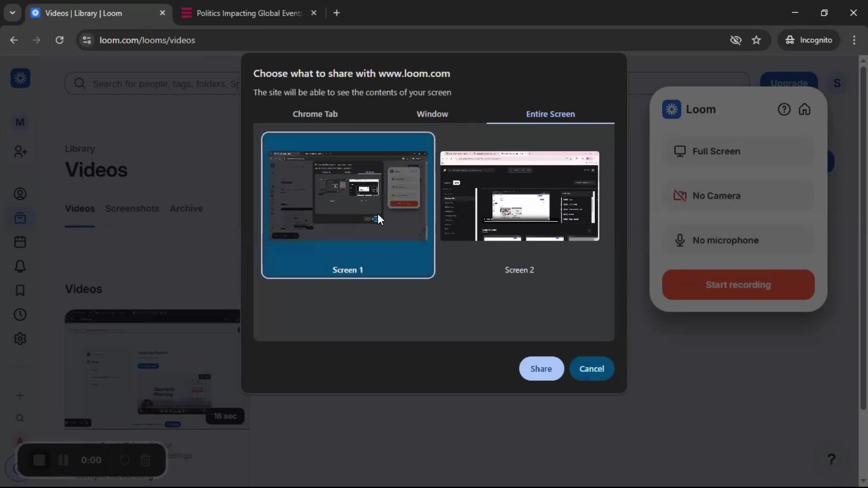The image size is (868, 488).
Task: Open the bookmarks icon in the sidebar
Action: point(20,291)
